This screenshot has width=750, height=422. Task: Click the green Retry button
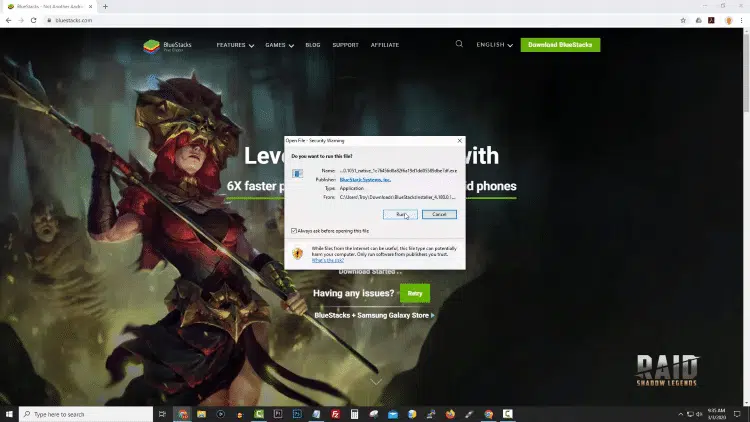415,293
